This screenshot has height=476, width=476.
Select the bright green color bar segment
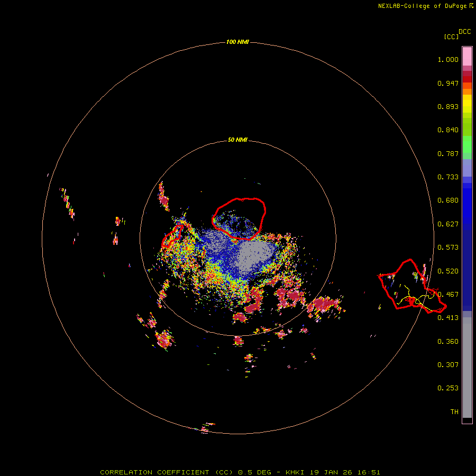click(467, 144)
